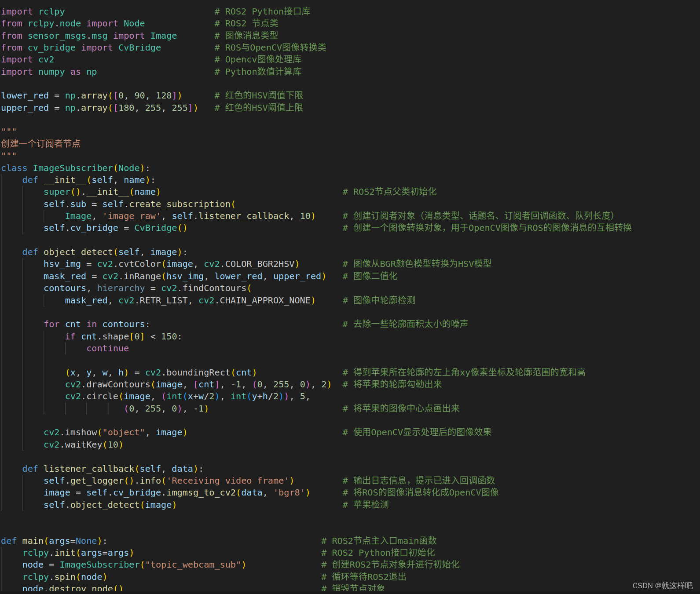Click comment '# ROS2 Python接口库'

click(263, 11)
